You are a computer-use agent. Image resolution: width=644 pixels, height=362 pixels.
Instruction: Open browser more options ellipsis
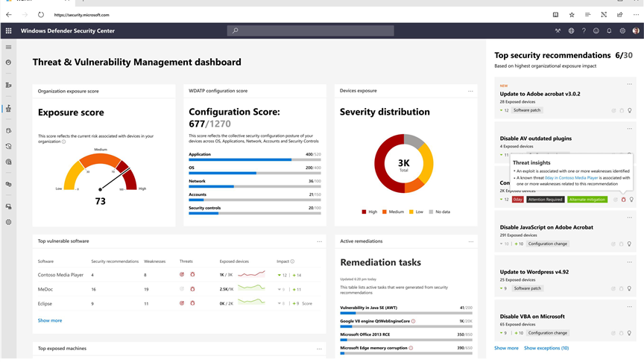click(x=636, y=15)
